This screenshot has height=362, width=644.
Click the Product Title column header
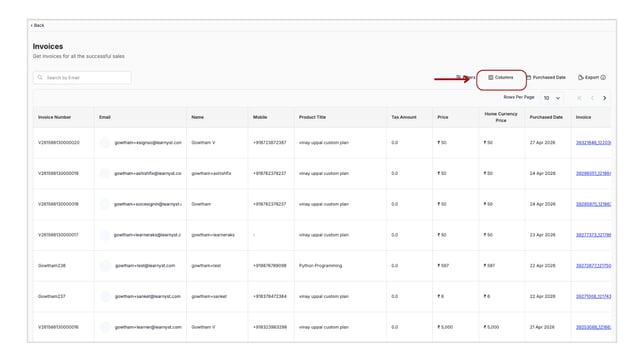[x=312, y=117]
